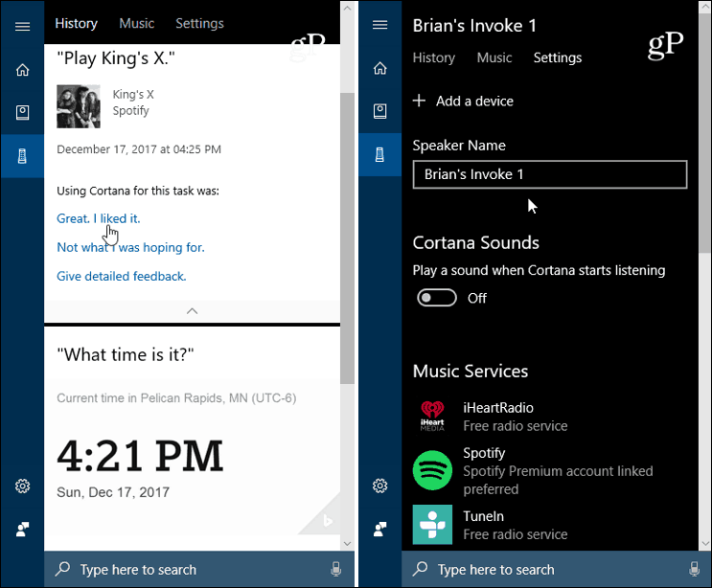Select Devices speaker icon in right window

[x=380, y=154]
